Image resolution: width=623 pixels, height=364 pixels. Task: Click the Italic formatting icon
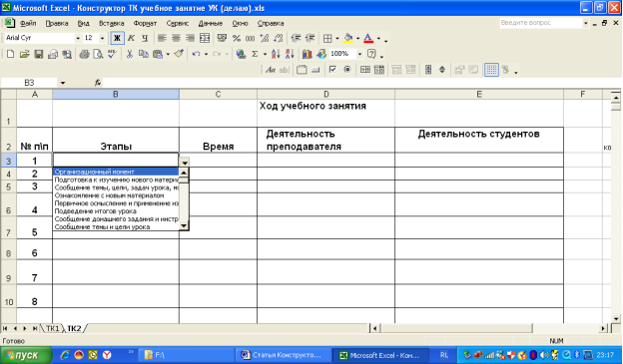[131, 38]
